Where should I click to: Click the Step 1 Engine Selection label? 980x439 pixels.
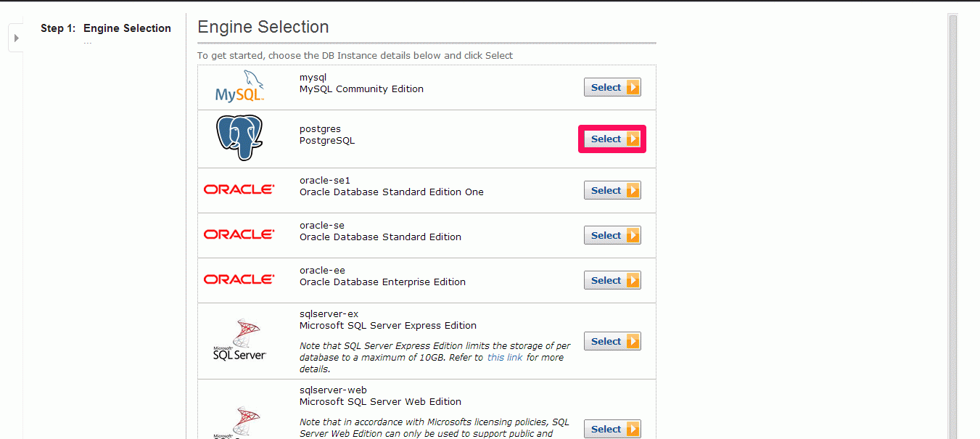point(106,28)
